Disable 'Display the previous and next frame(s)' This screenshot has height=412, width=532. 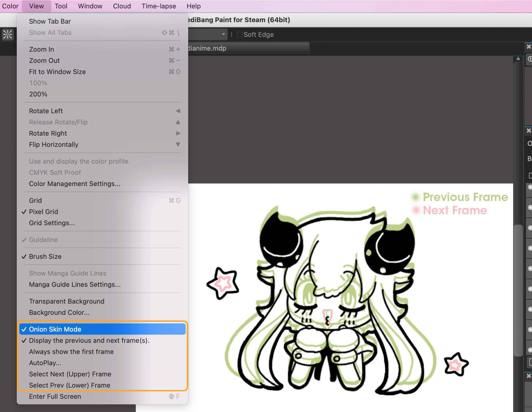pyautogui.click(x=89, y=340)
